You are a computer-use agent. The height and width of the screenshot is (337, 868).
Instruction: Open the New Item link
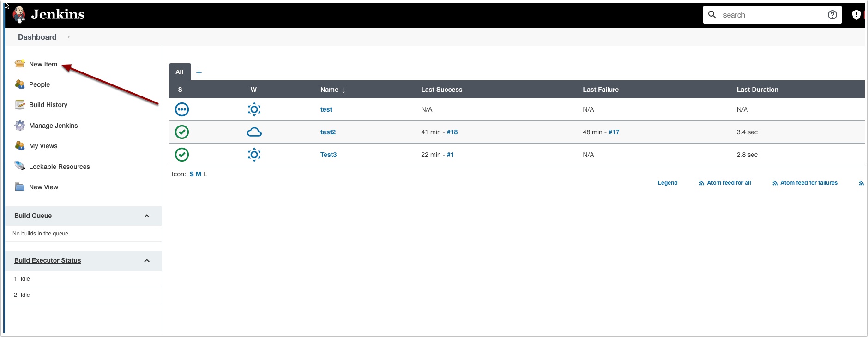(43, 64)
